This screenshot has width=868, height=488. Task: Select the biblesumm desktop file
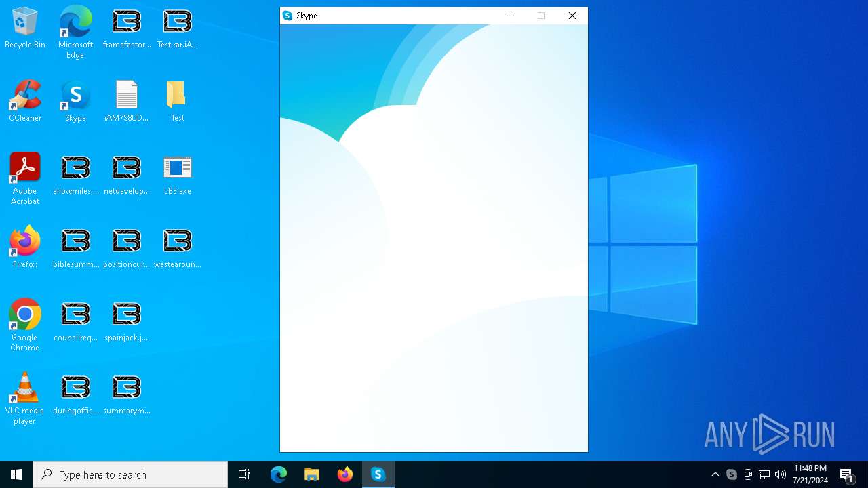[x=75, y=248]
